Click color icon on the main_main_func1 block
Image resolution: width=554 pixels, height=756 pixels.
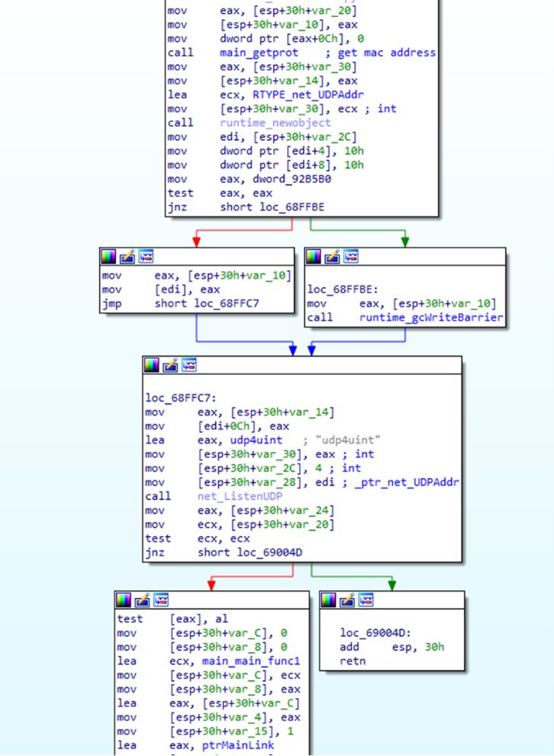click(124, 600)
